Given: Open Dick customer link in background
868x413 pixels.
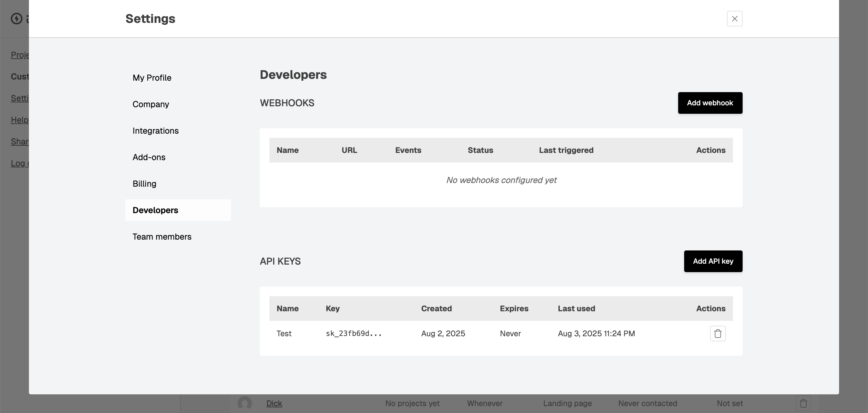Looking at the screenshot, I should click(274, 403).
